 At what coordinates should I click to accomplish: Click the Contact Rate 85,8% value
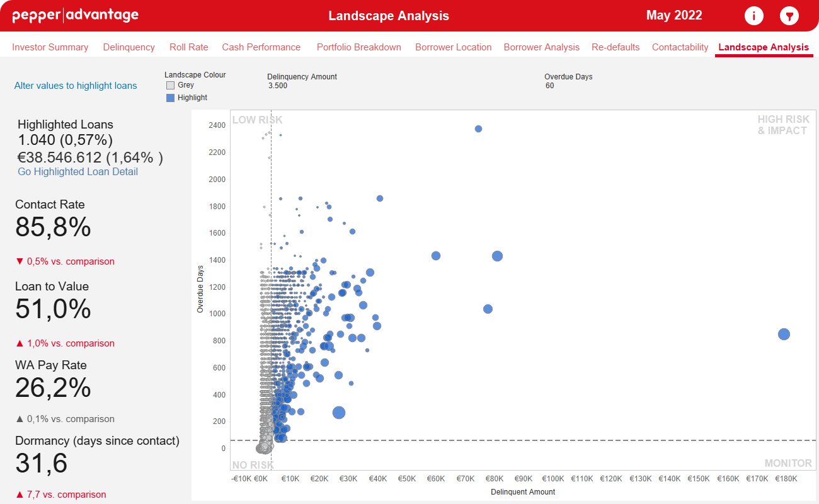click(x=54, y=227)
